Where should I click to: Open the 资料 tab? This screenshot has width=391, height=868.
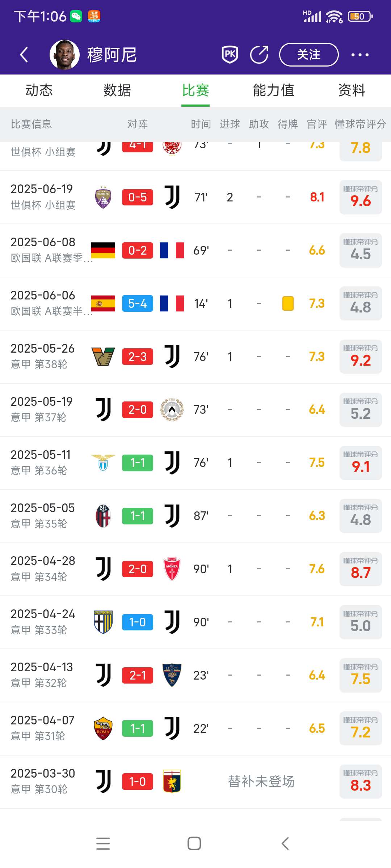352,90
